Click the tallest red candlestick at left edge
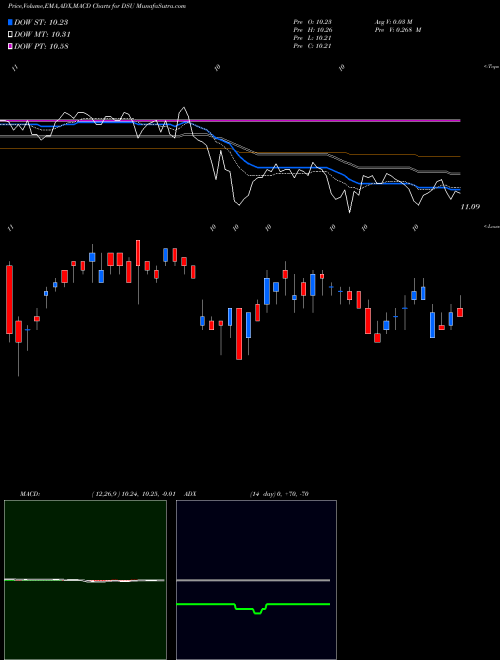 click(x=9, y=300)
